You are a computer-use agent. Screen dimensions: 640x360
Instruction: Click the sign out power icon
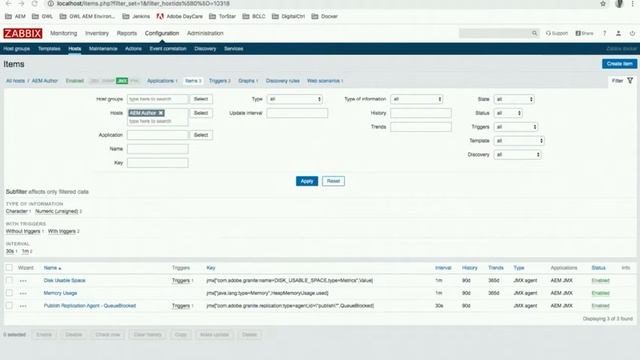tap(632, 33)
